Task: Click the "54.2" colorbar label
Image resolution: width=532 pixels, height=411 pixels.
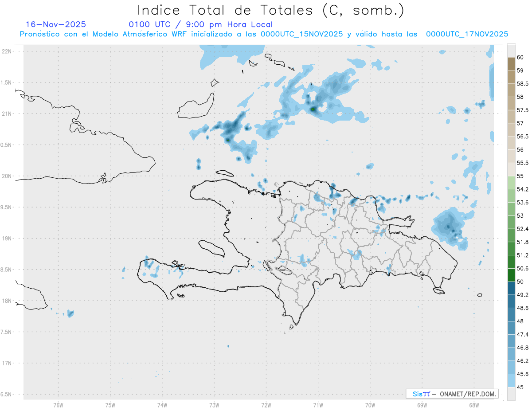Action: (522, 189)
